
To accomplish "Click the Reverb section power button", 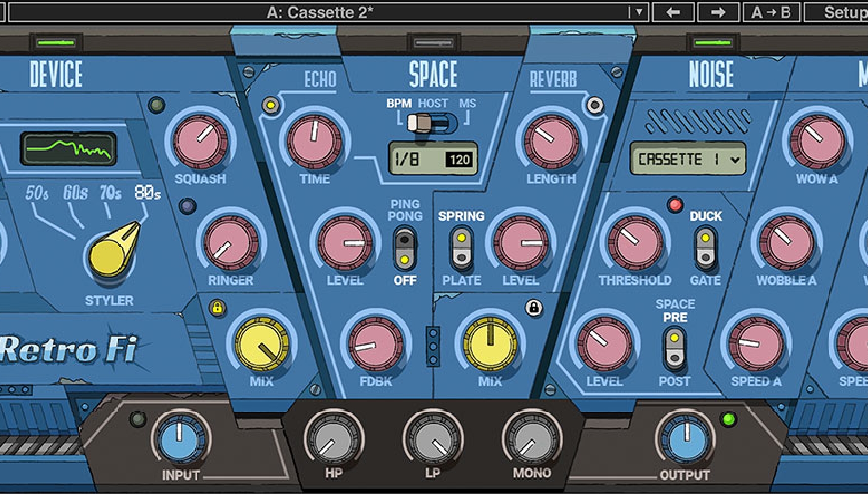I will tap(595, 105).
